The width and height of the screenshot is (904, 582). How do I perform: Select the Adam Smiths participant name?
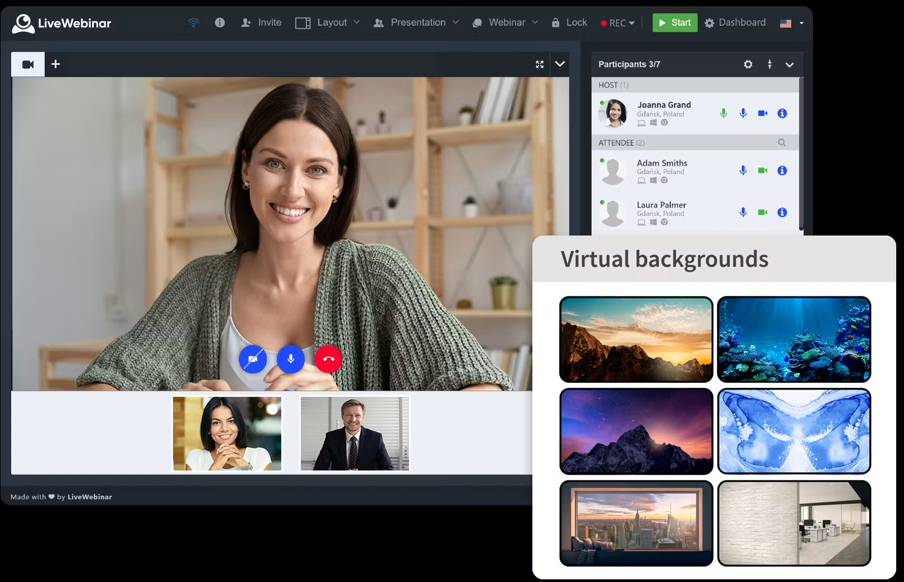(662, 163)
